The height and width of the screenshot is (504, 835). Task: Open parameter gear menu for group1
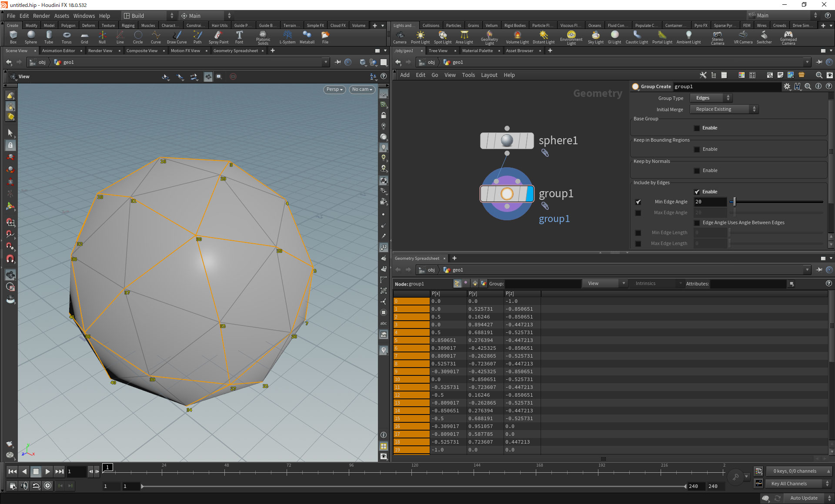pos(787,86)
